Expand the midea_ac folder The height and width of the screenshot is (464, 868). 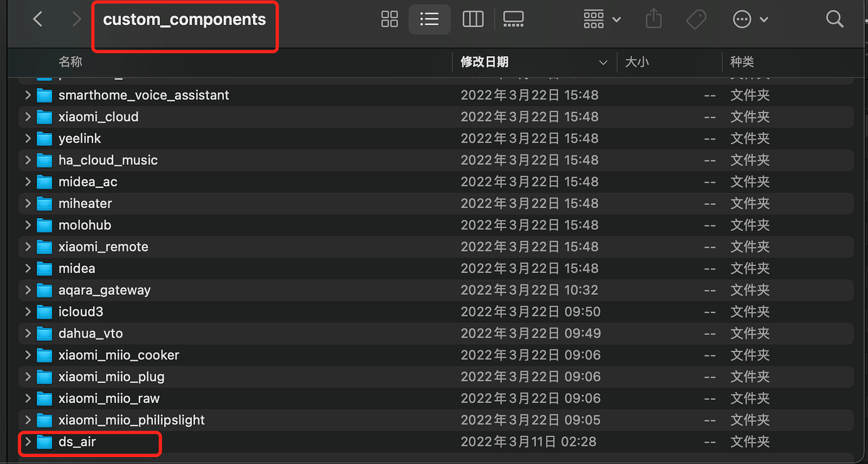tap(28, 182)
